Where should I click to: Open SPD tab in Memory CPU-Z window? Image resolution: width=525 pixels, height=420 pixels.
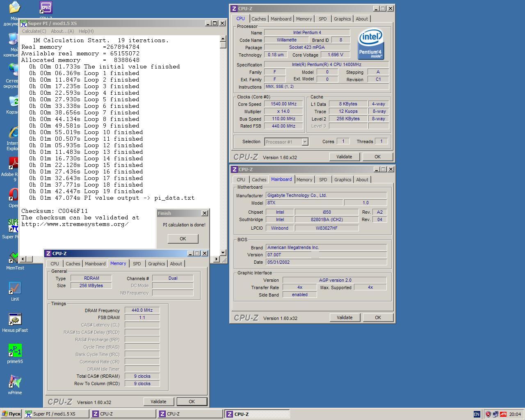pos(137,264)
